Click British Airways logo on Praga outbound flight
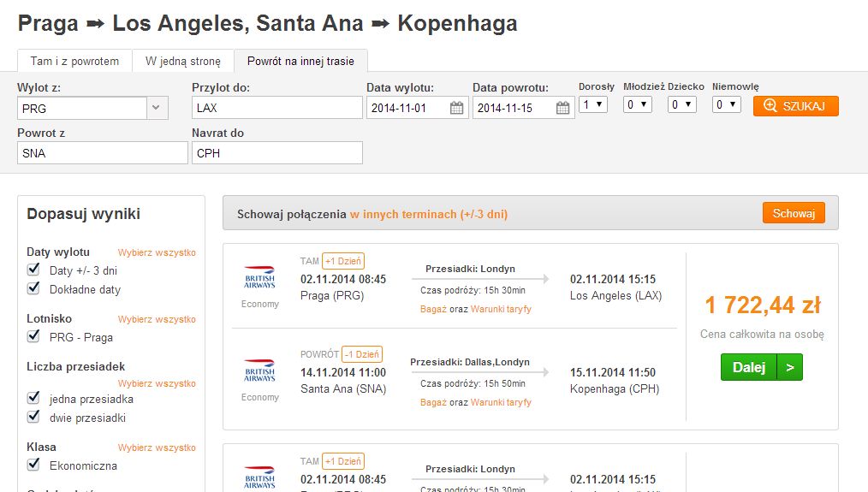This screenshot has height=492, width=868. pyautogui.click(x=259, y=277)
